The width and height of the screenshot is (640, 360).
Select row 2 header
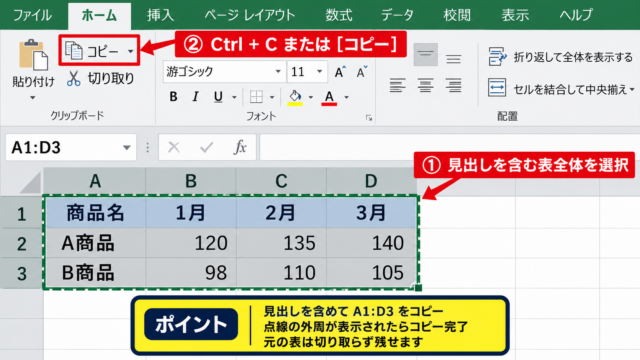(22, 244)
